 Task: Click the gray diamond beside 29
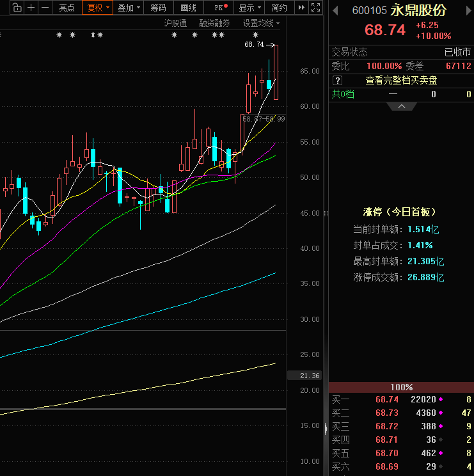pyautogui.click(x=441, y=466)
